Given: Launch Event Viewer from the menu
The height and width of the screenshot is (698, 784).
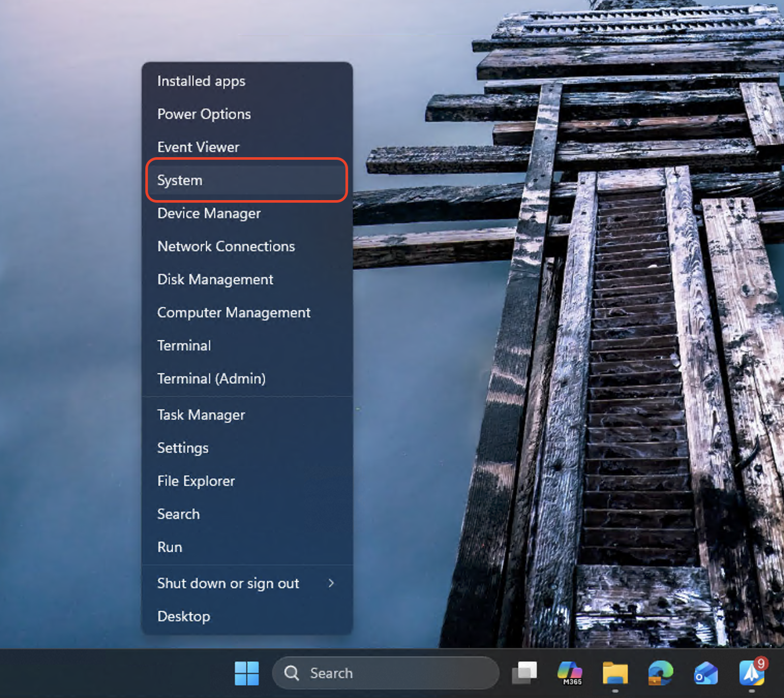Looking at the screenshot, I should click(247, 147).
